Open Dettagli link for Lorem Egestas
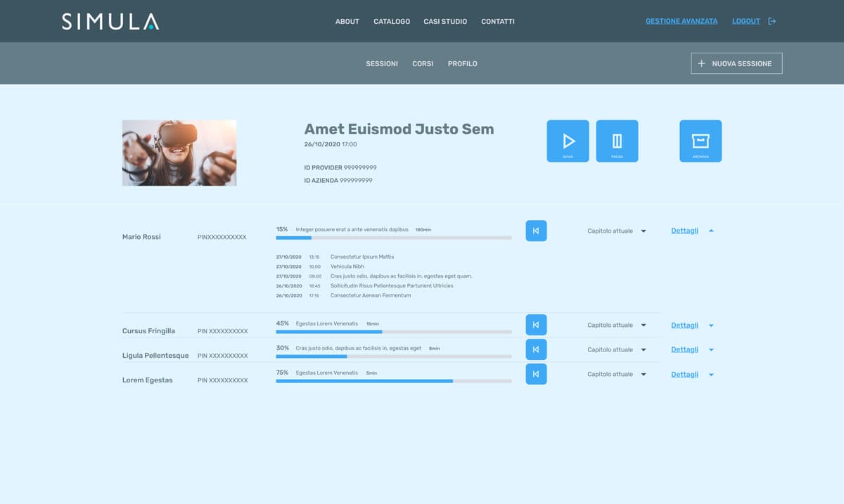Screen dimensions: 844x504 (684, 374)
